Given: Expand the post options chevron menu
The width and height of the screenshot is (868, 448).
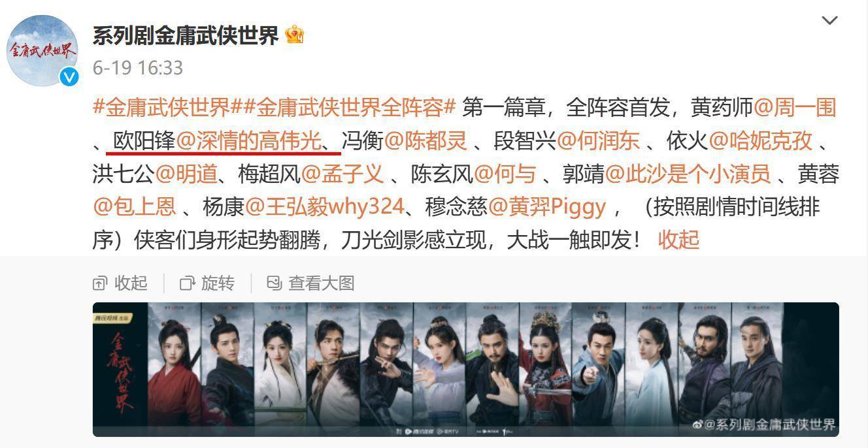Looking at the screenshot, I should (x=829, y=20).
